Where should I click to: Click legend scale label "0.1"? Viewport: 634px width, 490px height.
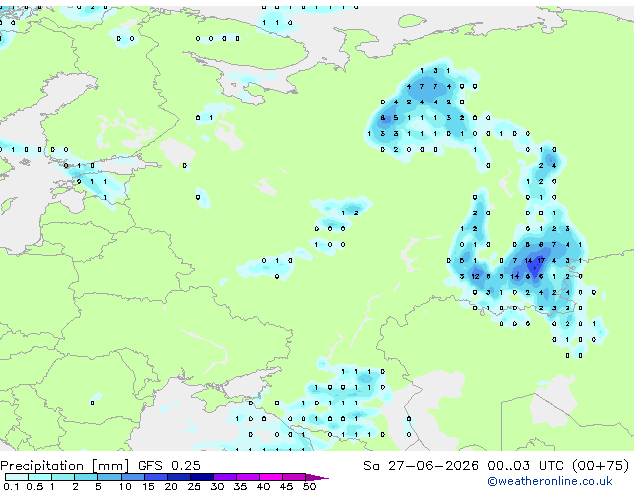(11, 486)
